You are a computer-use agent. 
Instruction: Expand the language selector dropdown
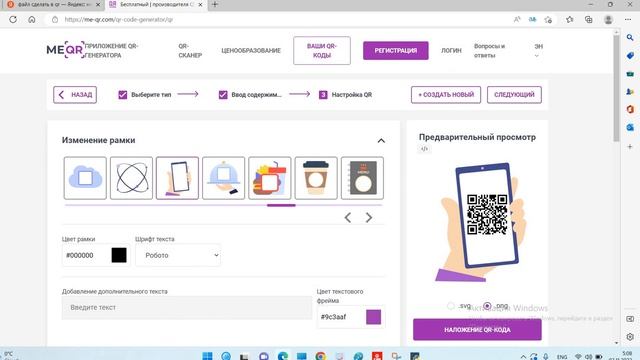coord(538,51)
